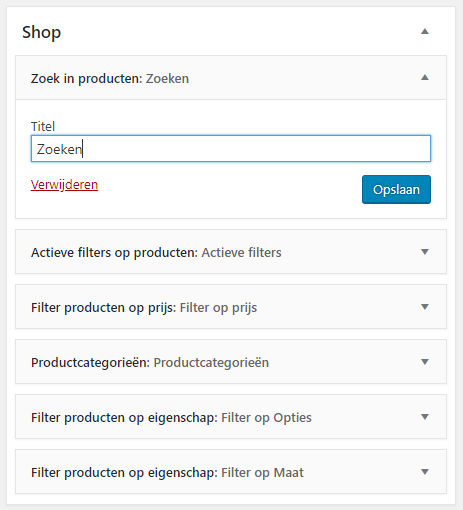Image resolution: width=463 pixels, height=510 pixels.
Task: Expand the Filter op Opties arrow
Action: coord(425,417)
